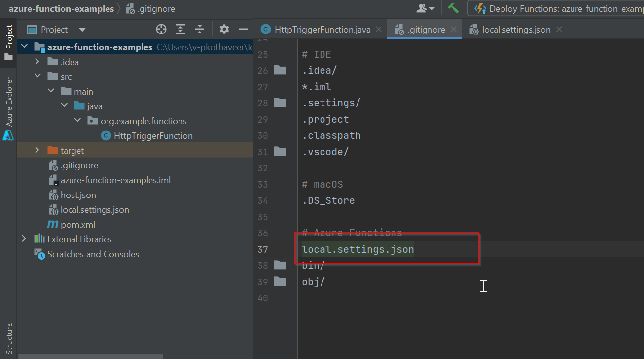Click the External Libraries icon
Screen dimensions: 644x359
[39, 239]
